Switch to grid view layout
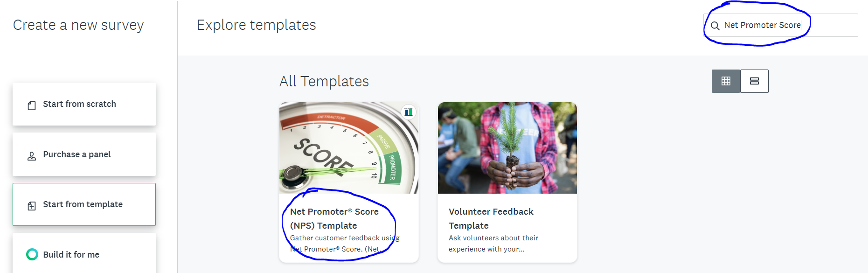Screen dimensions: 868x273 (726, 81)
